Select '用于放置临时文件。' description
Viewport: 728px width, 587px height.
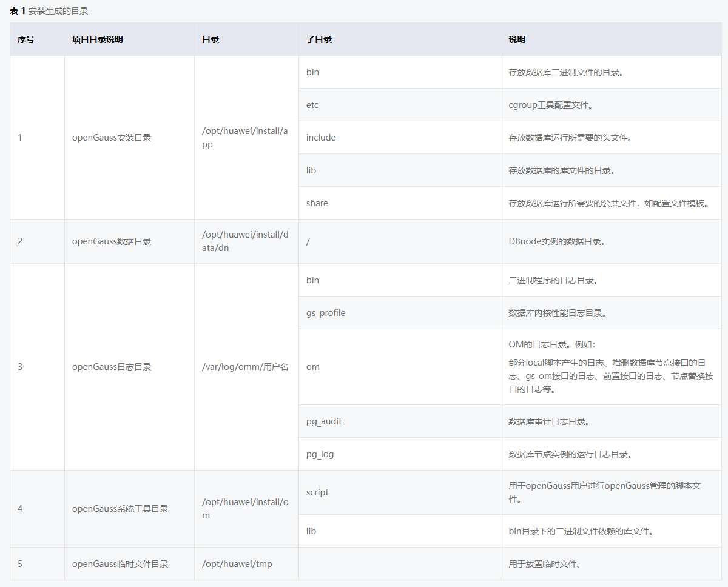545,564
